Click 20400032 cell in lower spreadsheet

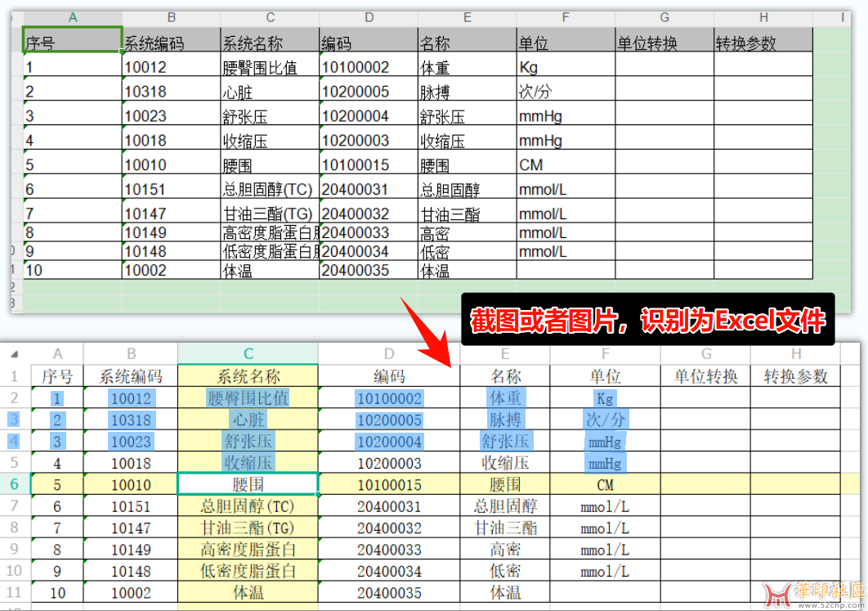[389, 528]
